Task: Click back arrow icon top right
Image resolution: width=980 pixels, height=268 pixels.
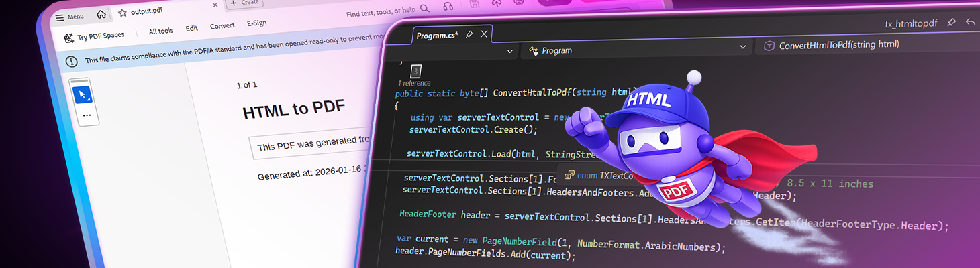Action: pyautogui.click(x=970, y=22)
